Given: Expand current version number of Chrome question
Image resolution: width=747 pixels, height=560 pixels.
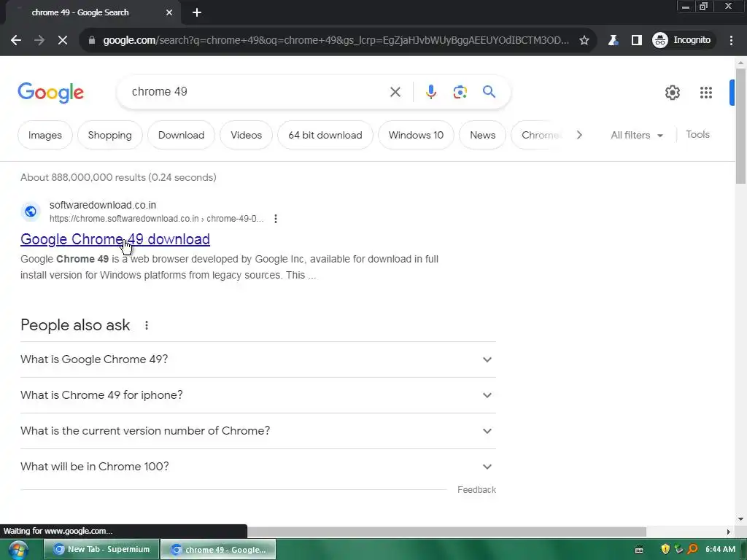Looking at the screenshot, I should pos(258,431).
